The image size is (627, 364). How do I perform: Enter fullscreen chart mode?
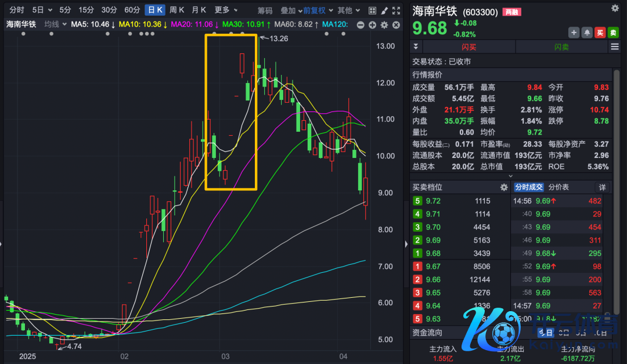click(396, 10)
